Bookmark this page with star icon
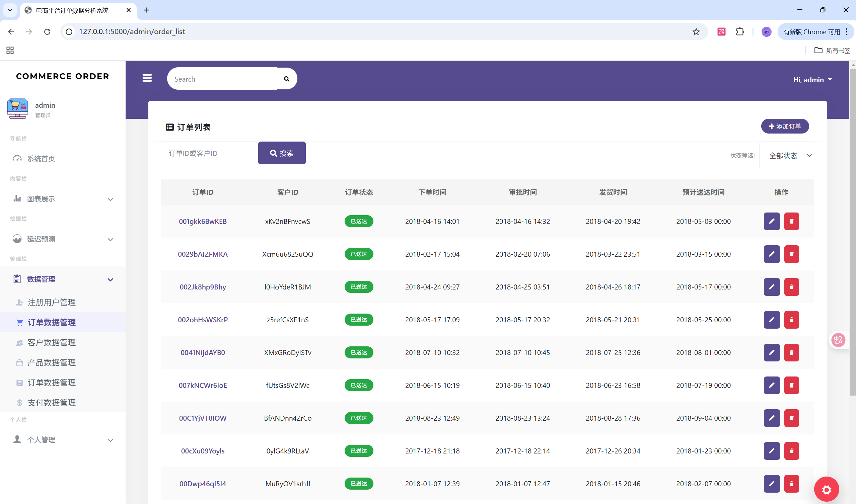 (x=696, y=32)
